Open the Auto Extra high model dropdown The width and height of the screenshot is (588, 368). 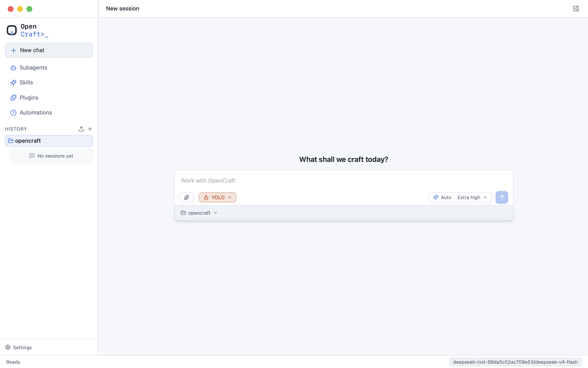pos(460,197)
